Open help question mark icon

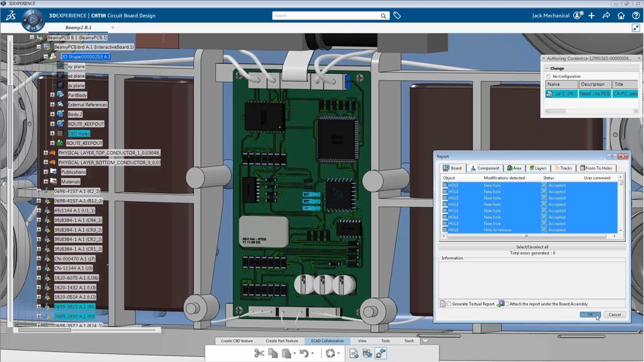(635, 15)
